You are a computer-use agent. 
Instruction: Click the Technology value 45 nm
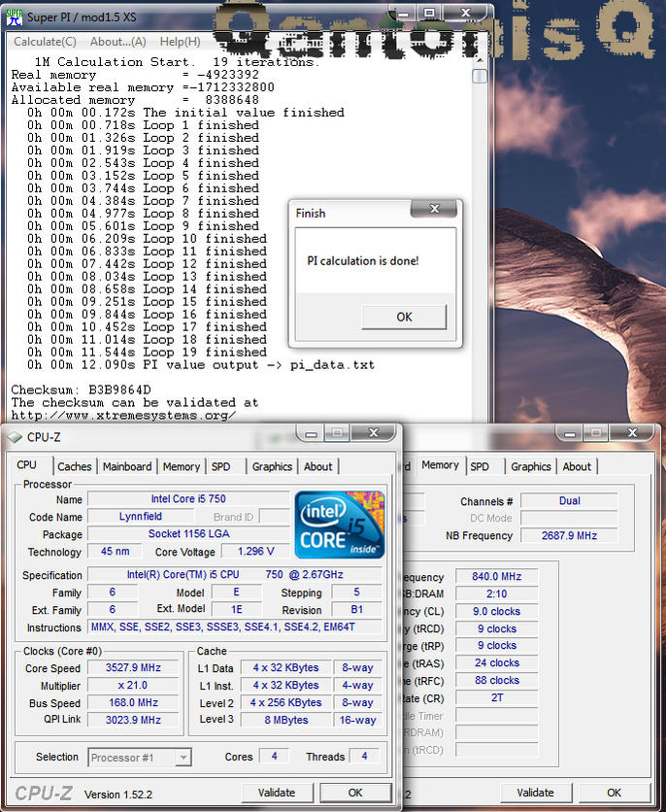tap(115, 552)
